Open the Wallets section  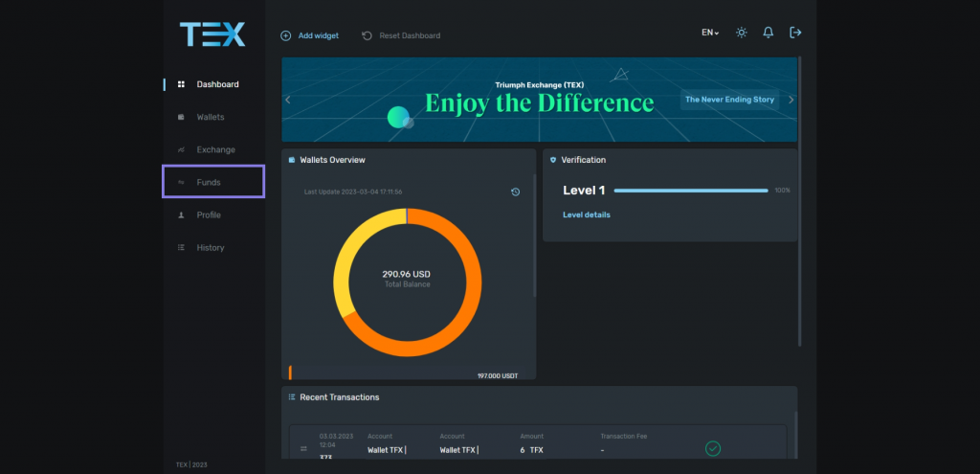pyautogui.click(x=210, y=117)
